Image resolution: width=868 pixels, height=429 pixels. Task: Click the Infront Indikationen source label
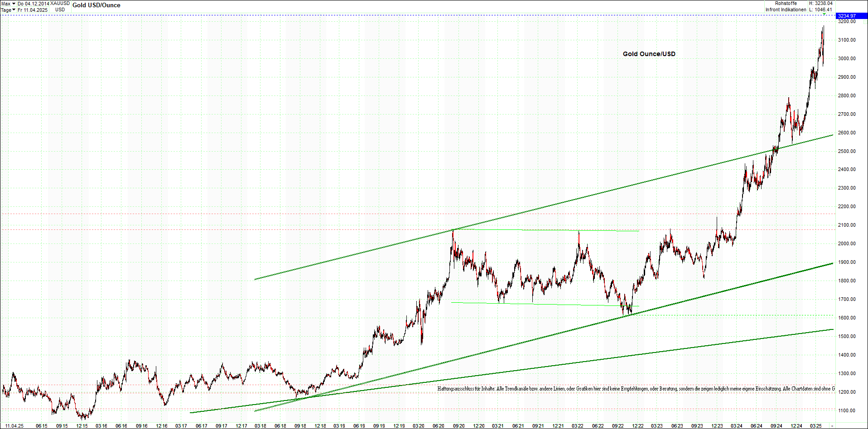tap(786, 10)
